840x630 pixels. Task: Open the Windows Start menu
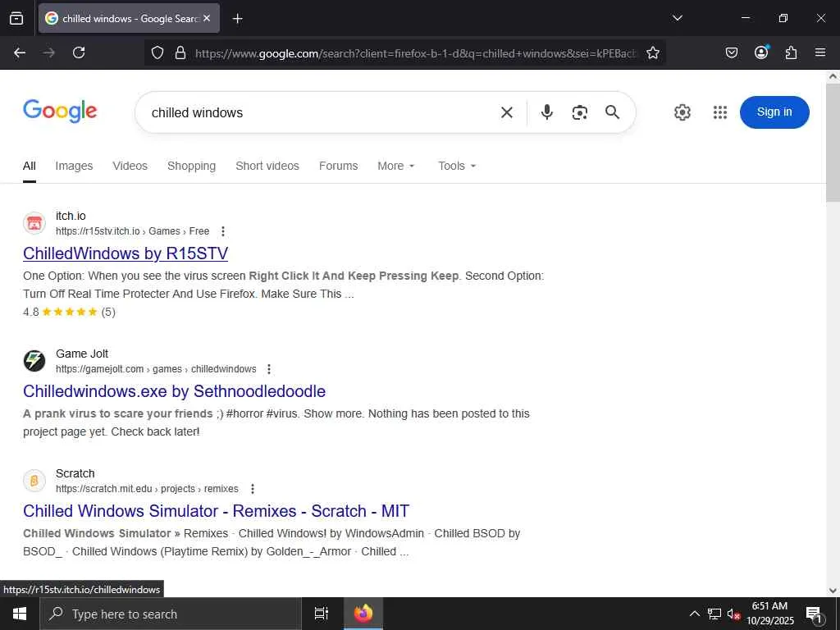coord(20,614)
